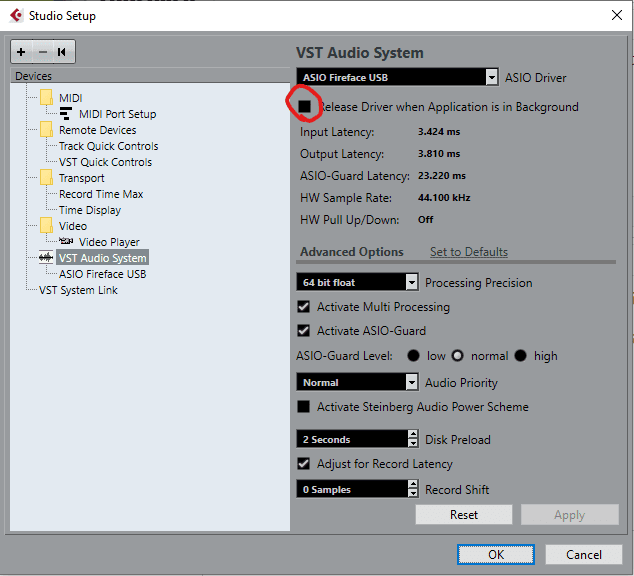Select Record Time Max tree item
Viewport: 634px width, 576px height.
pyautogui.click(x=101, y=194)
